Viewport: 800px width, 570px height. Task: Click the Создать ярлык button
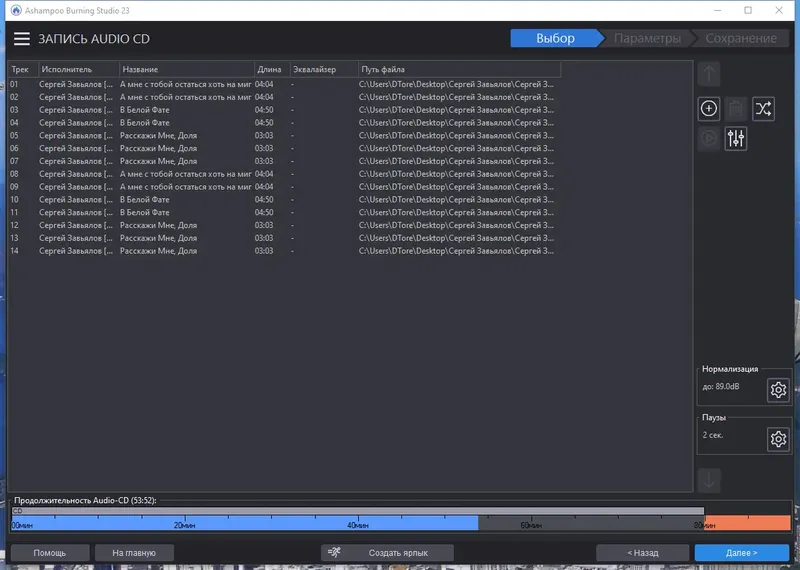(387, 553)
